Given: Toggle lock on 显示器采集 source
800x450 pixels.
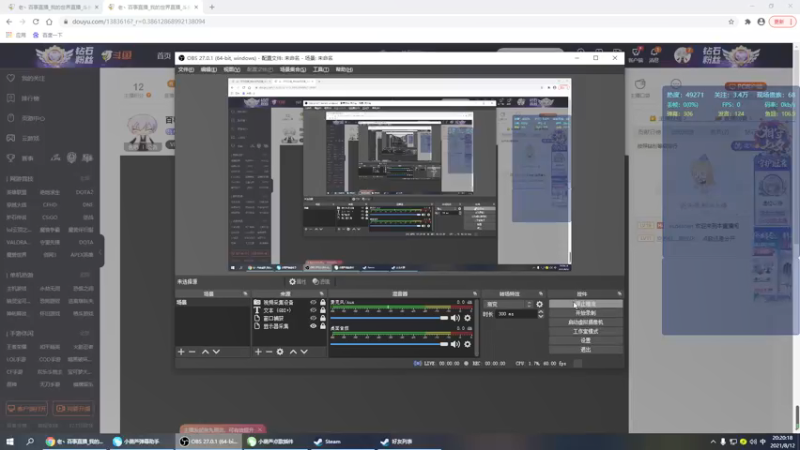Looking at the screenshot, I should click(322, 326).
